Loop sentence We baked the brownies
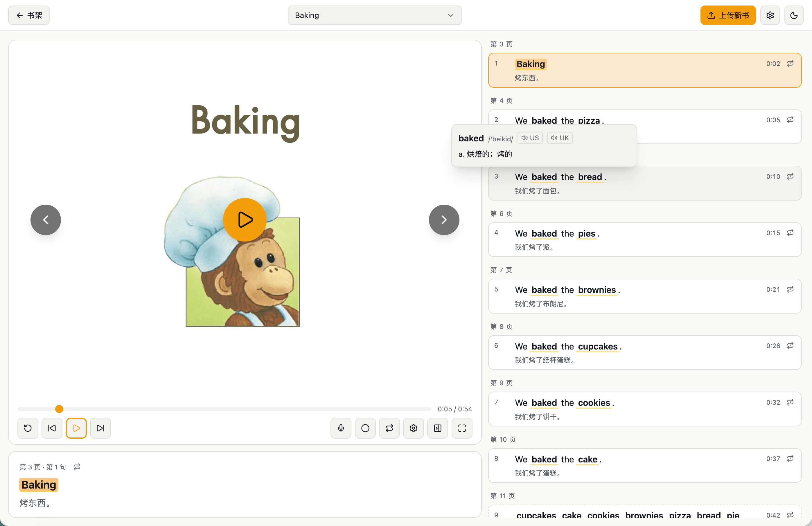812x526 pixels. [790, 289]
